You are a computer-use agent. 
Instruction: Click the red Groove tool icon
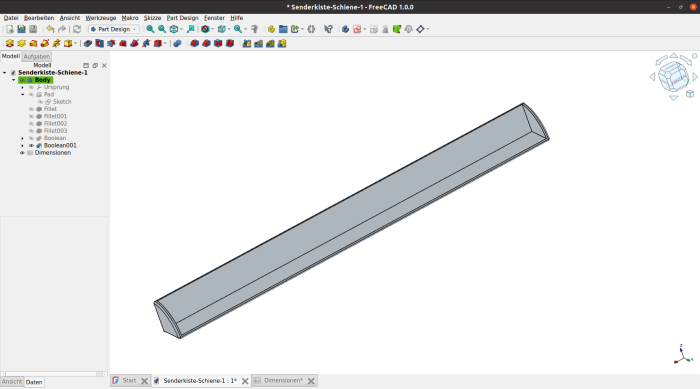click(111, 43)
